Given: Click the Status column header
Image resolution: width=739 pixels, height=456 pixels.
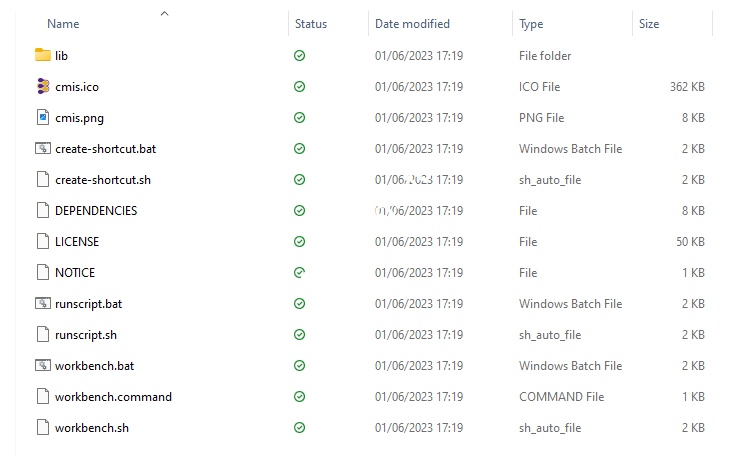Looking at the screenshot, I should click(310, 23).
